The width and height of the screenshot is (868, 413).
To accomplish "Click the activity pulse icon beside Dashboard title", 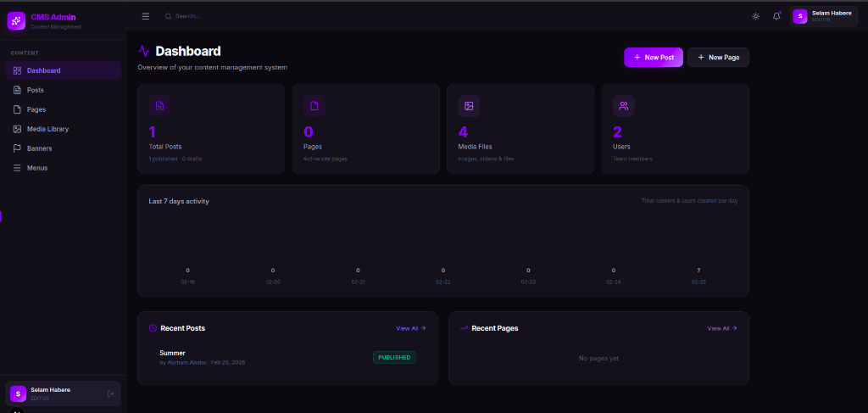I will pos(144,52).
